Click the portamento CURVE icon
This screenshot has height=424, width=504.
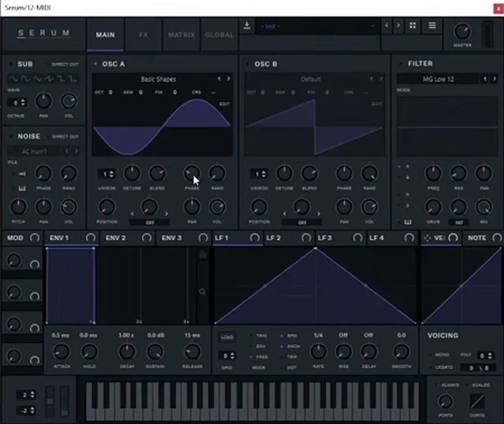[477, 402]
